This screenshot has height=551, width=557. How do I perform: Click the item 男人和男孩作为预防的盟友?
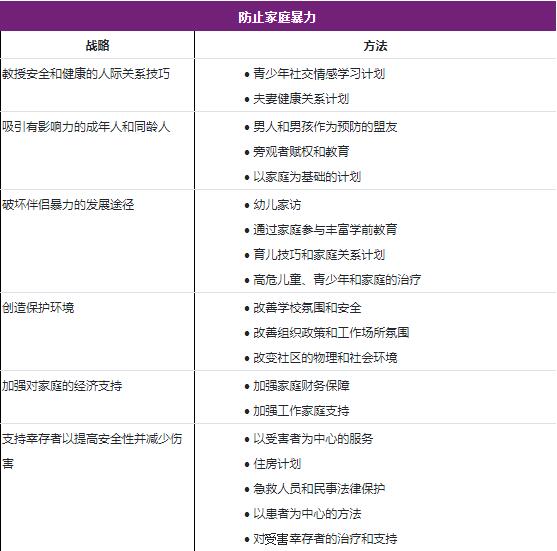pos(325,126)
